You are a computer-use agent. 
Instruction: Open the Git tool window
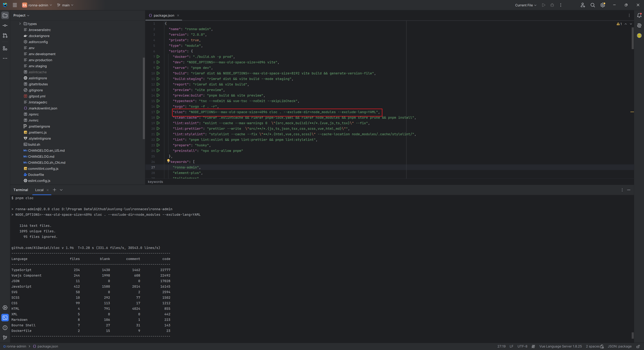coord(5,337)
